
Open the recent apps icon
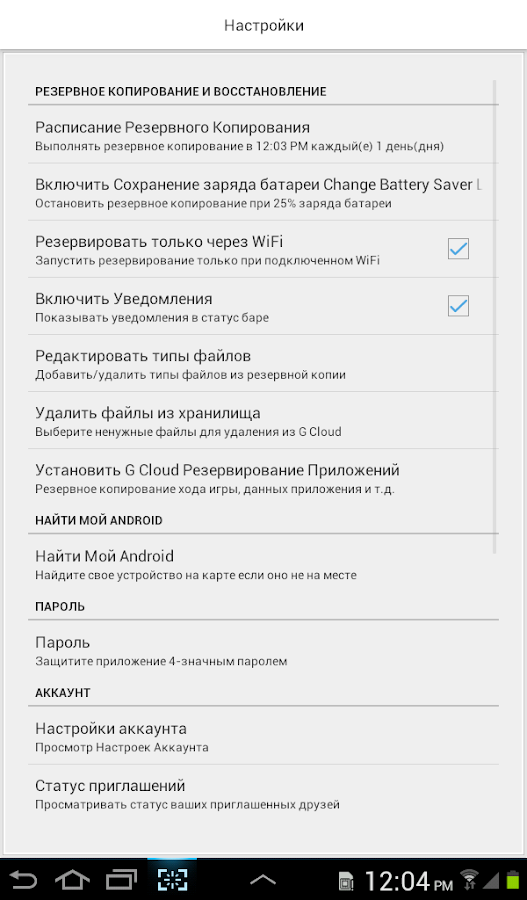(121, 880)
